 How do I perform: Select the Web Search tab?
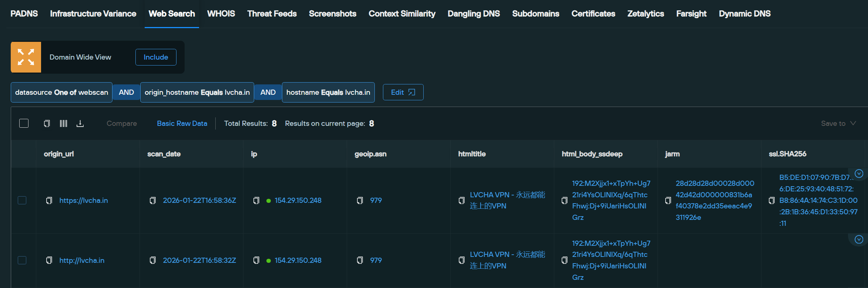tap(172, 14)
